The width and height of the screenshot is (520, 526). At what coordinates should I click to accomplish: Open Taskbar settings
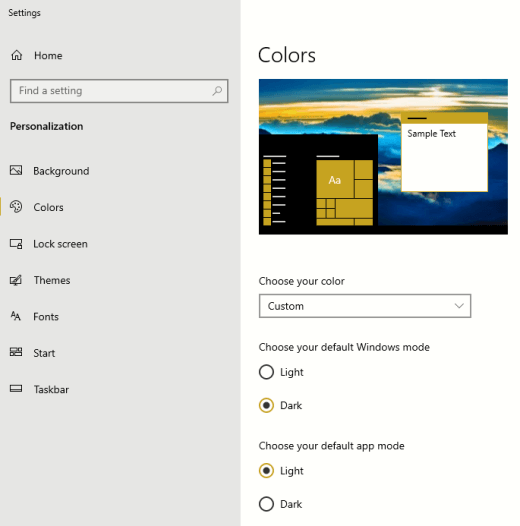(x=51, y=389)
